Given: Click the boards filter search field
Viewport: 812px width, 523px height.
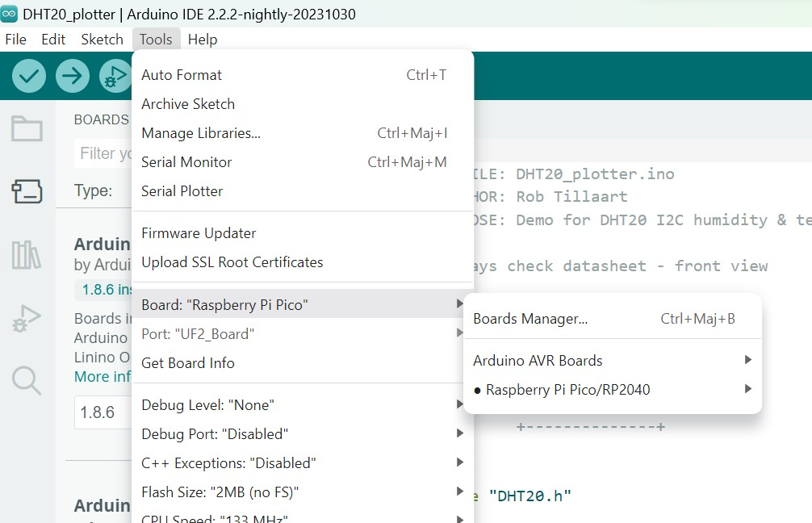Looking at the screenshot, I should point(103,153).
